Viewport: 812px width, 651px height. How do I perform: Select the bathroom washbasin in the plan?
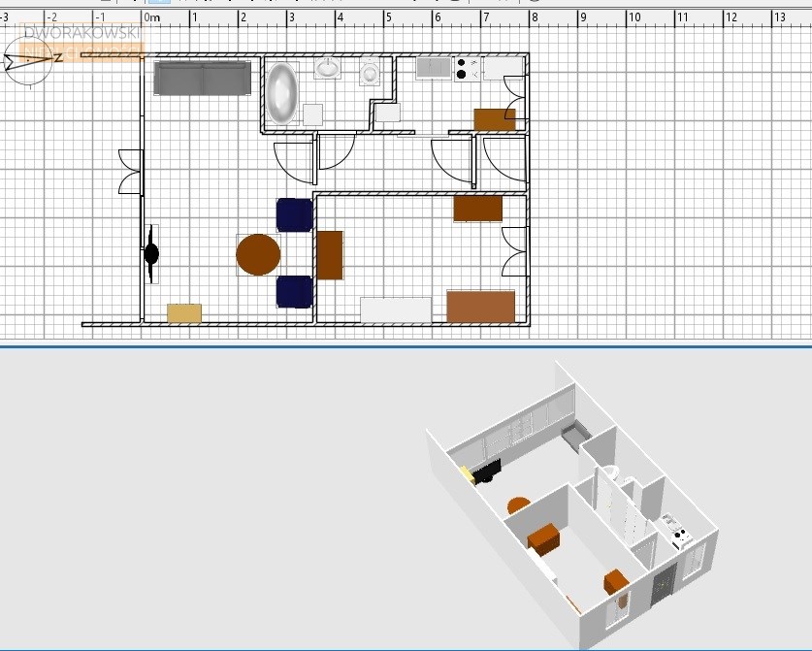coord(328,68)
